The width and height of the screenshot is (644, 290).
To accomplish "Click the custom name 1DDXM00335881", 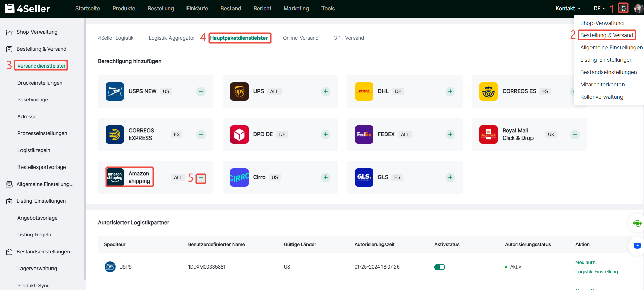I will [x=207, y=267].
